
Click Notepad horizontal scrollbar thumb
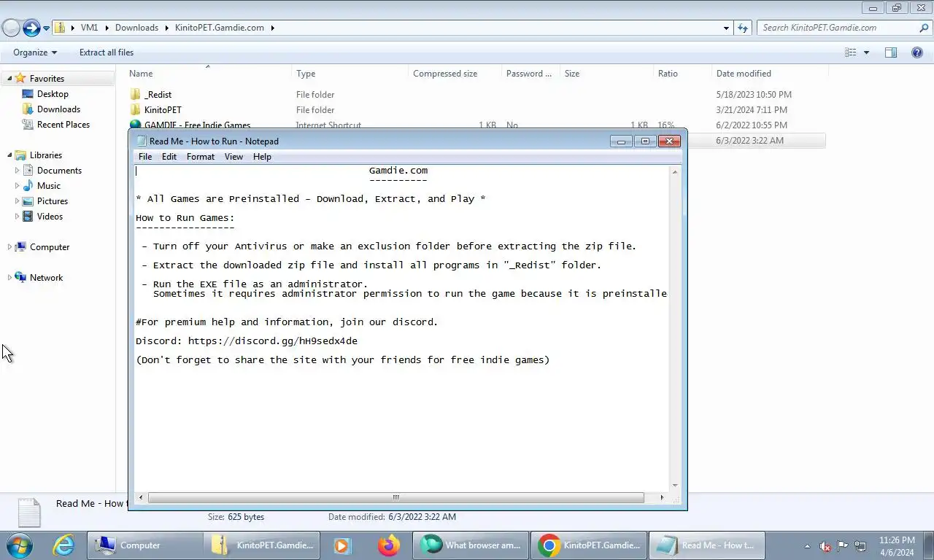pos(396,498)
